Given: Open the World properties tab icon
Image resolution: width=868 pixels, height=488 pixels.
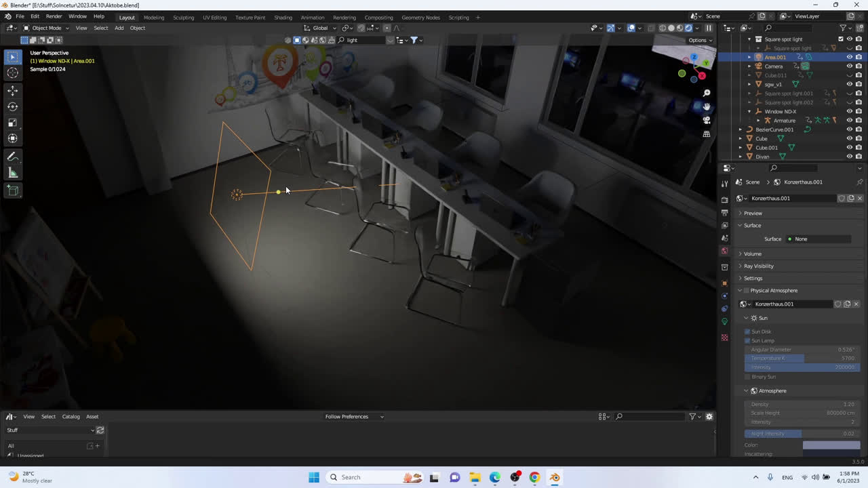Looking at the screenshot, I should point(724,251).
